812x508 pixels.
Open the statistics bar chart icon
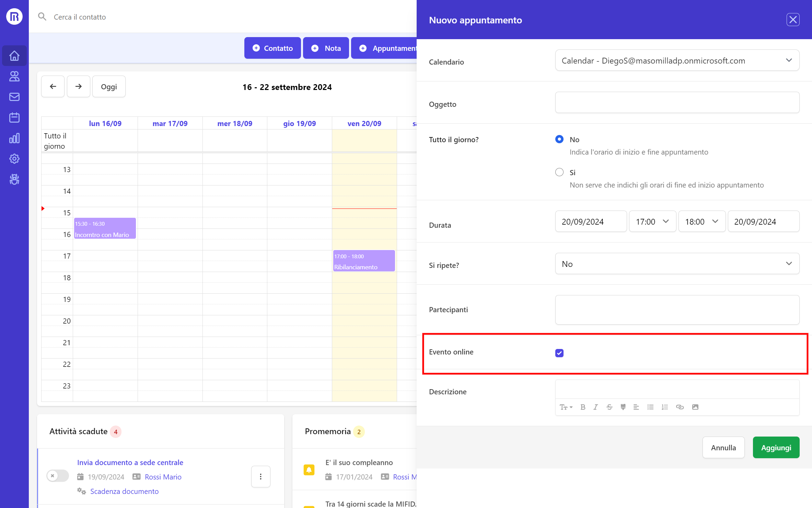(14, 138)
